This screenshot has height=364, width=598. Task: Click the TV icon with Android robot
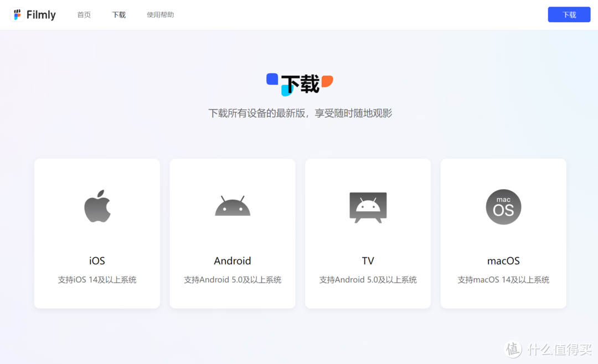pos(368,206)
